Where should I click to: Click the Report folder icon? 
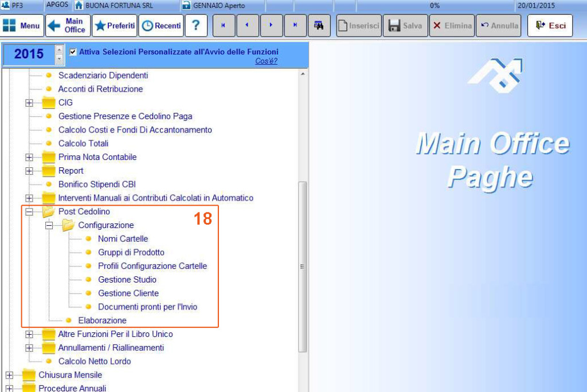tap(49, 171)
